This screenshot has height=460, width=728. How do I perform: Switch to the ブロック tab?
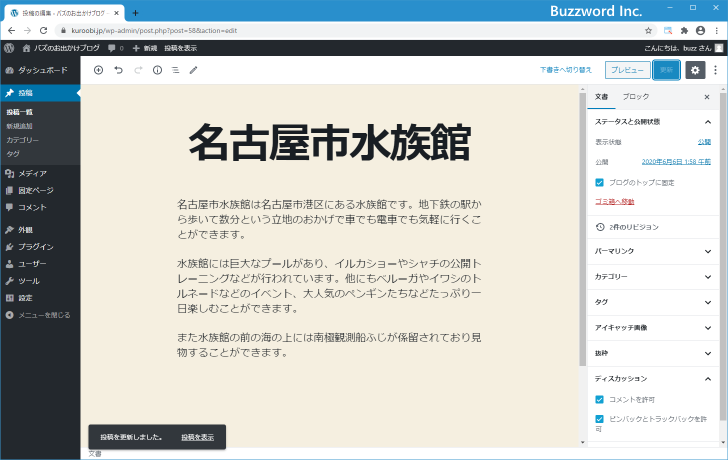coord(636,97)
